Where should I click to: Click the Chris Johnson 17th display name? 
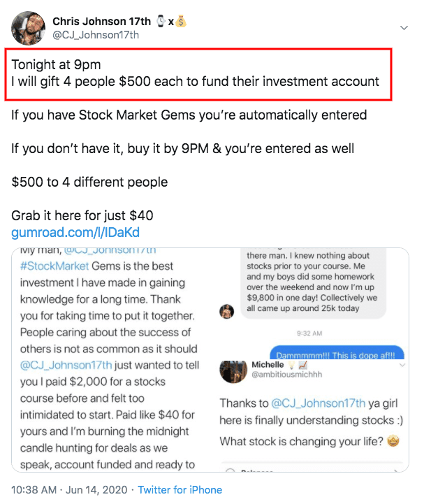click(x=103, y=22)
